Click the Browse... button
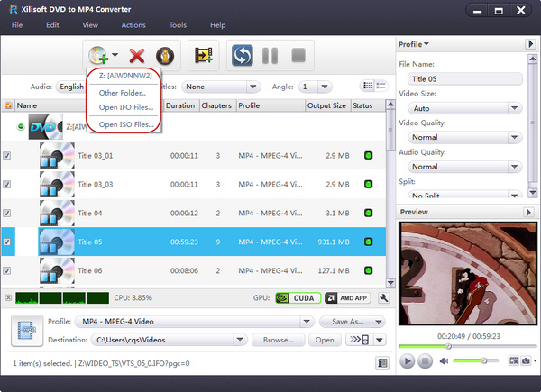Screen dimensions: 541x392 [x=278, y=340]
